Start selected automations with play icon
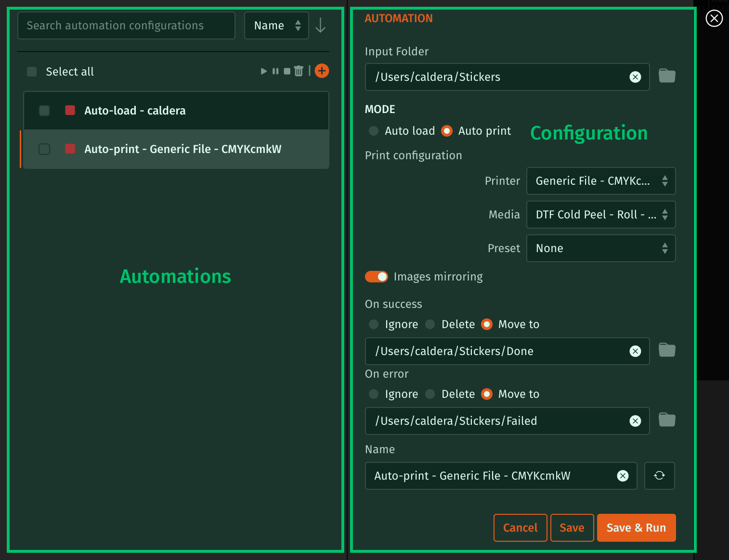Screen dimensions: 729x560 tap(263, 71)
